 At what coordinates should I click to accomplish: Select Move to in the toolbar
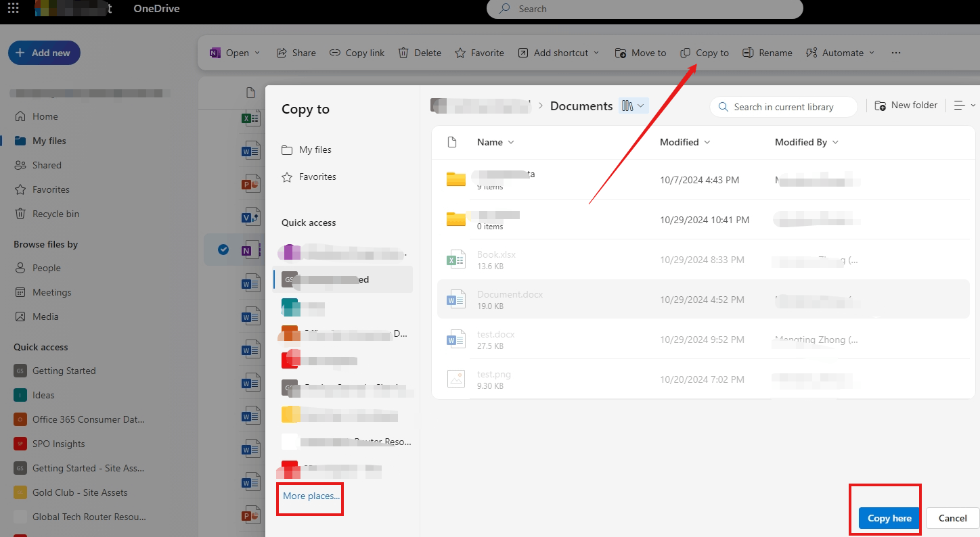pyautogui.click(x=640, y=52)
